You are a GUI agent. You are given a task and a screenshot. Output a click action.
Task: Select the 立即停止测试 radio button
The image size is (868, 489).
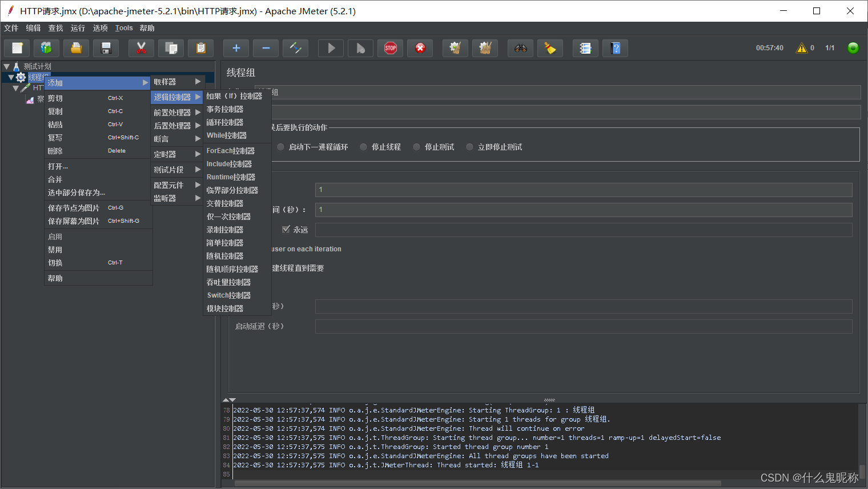tap(469, 147)
